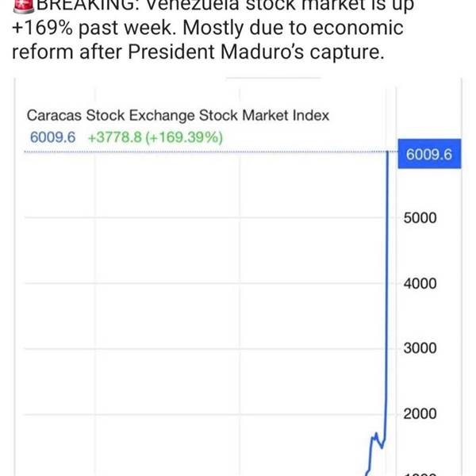476x476 pixels.
Task: Click the partially visible bottom axis label
Action: 420,473
